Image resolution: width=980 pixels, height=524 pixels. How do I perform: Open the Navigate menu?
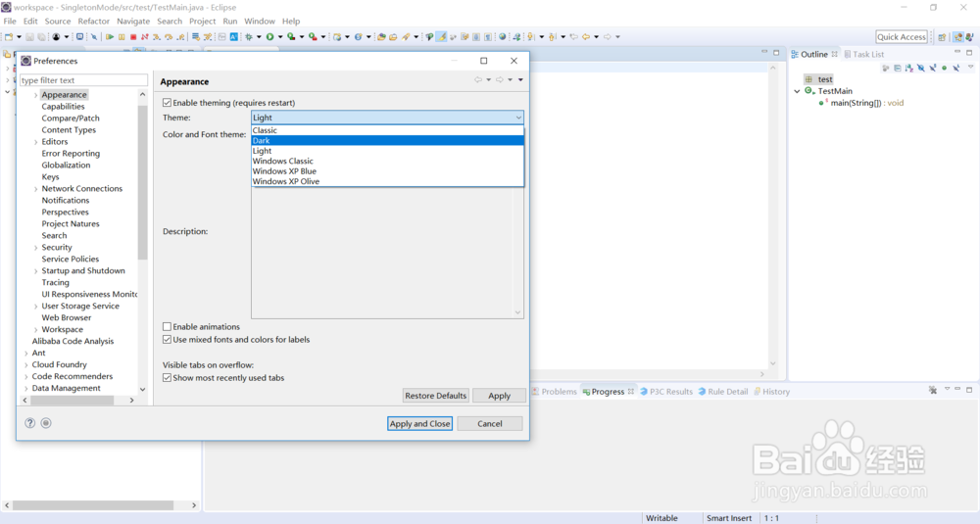tap(133, 22)
